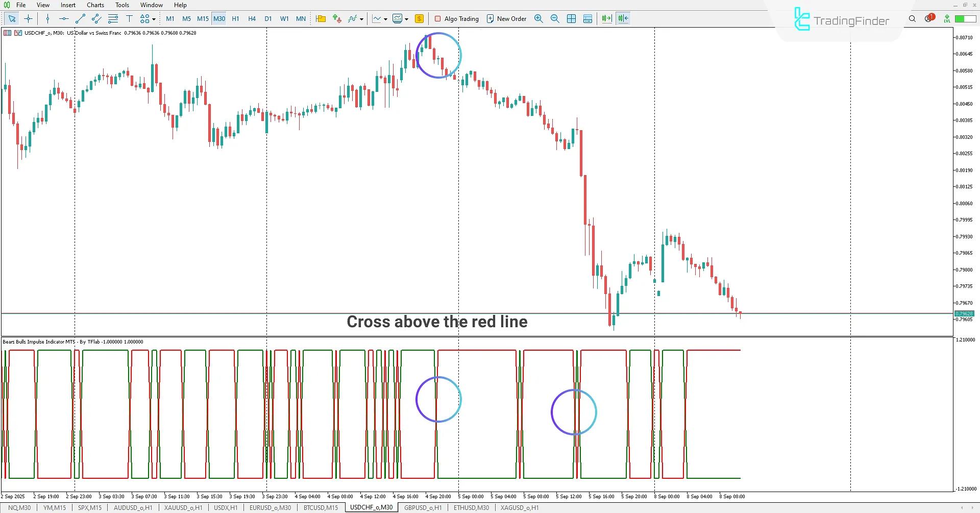Viewport: 980px width, 513px height.
Task: Open the Indicators list icon
Action: 352,18
